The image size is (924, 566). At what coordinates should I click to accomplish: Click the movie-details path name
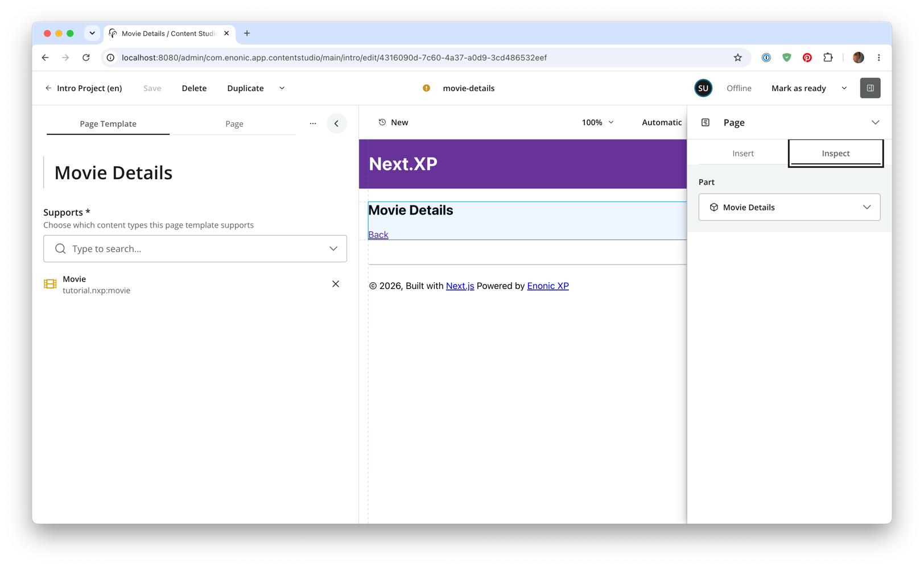[468, 88]
